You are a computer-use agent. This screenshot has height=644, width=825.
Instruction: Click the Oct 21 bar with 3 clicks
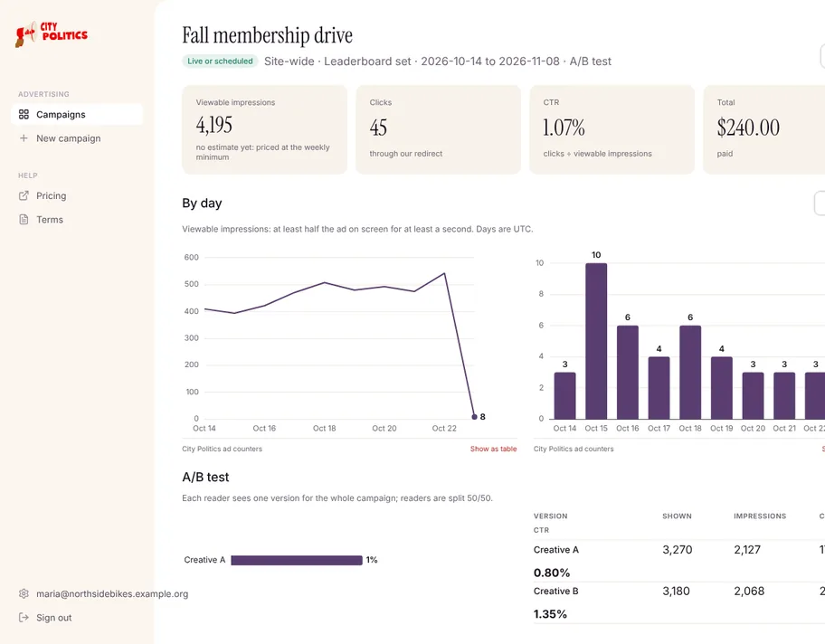pyautogui.click(x=784, y=395)
